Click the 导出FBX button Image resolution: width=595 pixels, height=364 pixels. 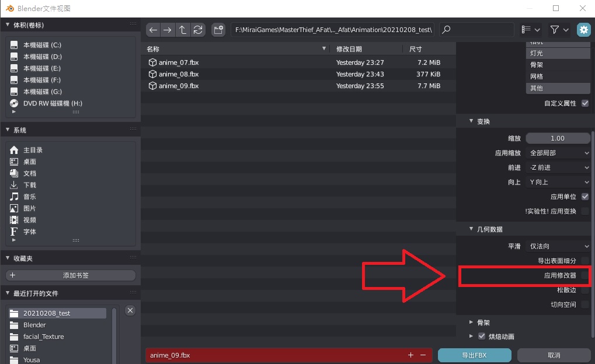[x=474, y=355]
